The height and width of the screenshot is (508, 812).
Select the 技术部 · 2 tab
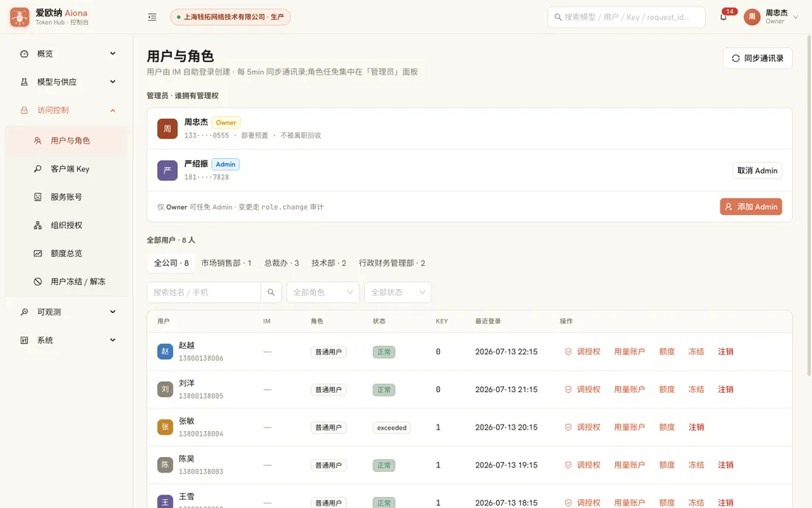[x=328, y=263]
